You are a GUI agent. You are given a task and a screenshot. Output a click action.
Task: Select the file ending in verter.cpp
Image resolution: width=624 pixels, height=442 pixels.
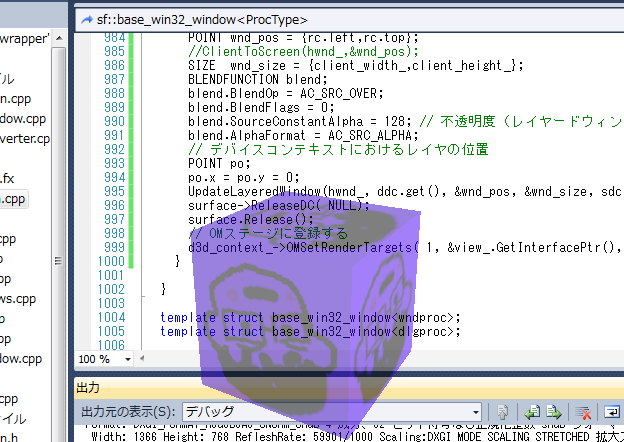25,138
